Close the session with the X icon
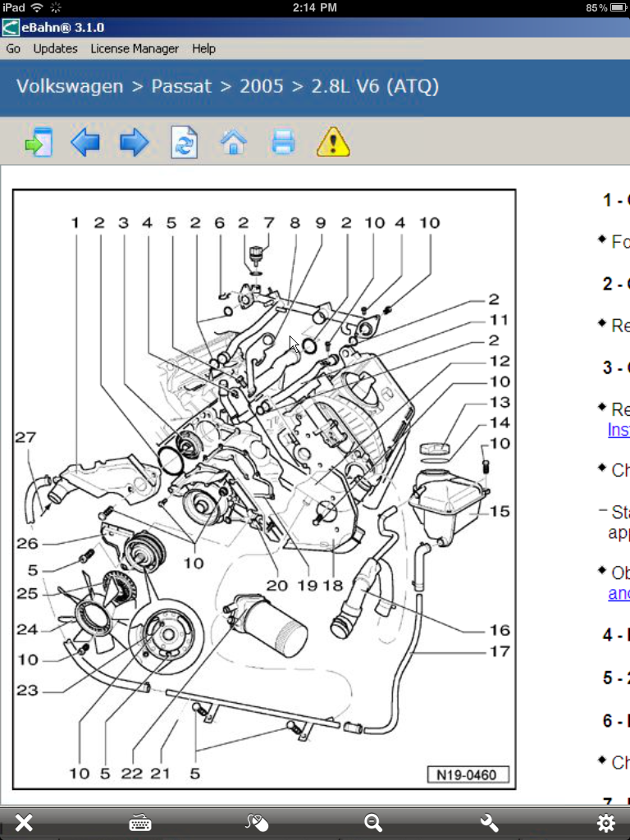Screen dimensions: 630x840 24,823
